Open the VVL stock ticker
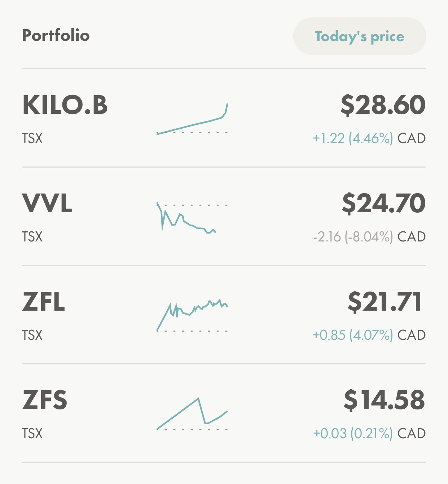The width and height of the screenshot is (448, 484). pos(47,204)
